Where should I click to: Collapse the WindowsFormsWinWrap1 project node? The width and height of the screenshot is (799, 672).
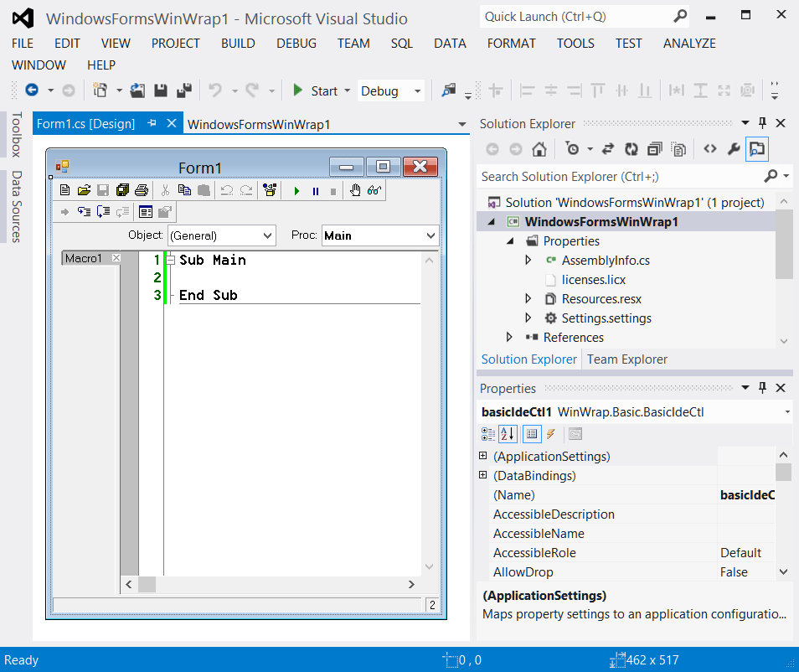pyautogui.click(x=492, y=222)
